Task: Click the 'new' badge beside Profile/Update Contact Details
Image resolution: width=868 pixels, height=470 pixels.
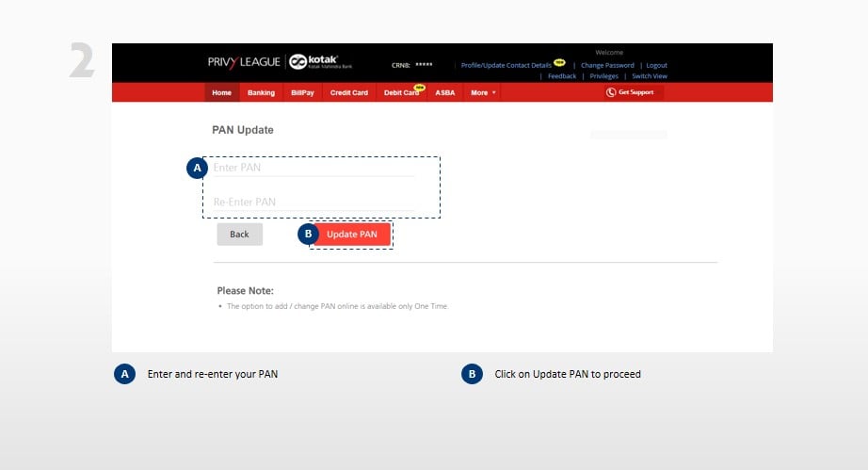Action: pos(559,63)
